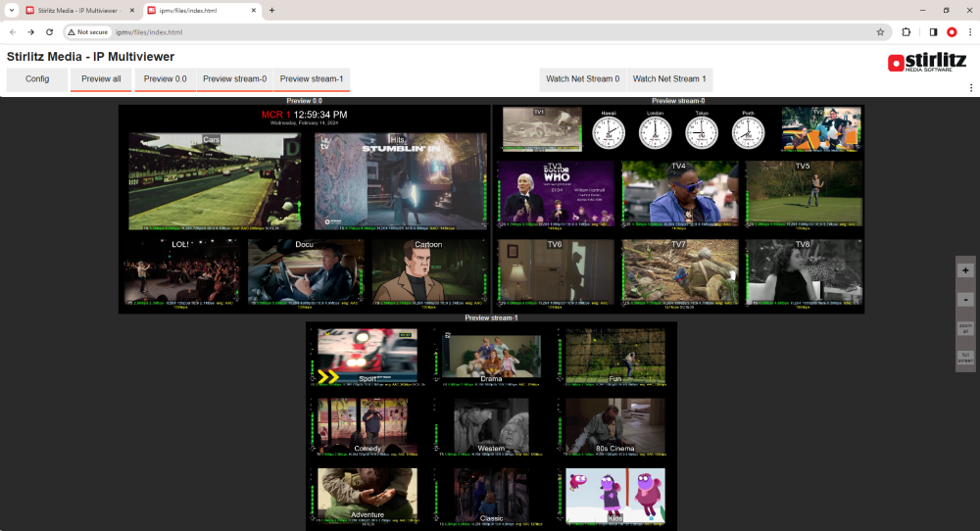Bookmark this page with the star
Screen dimensions: 980x531
click(x=880, y=32)
